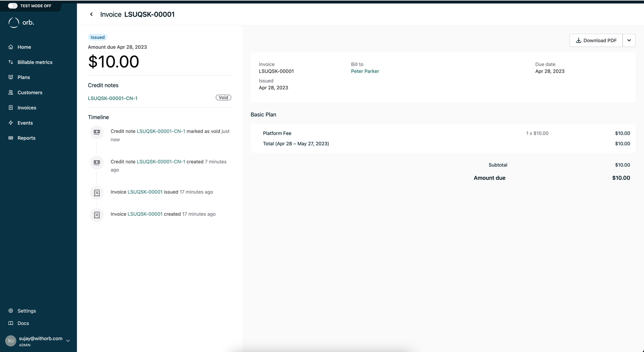644x352 pixels.
Task: Click the Events lightning bolt icon
Action: pos(11,123)
